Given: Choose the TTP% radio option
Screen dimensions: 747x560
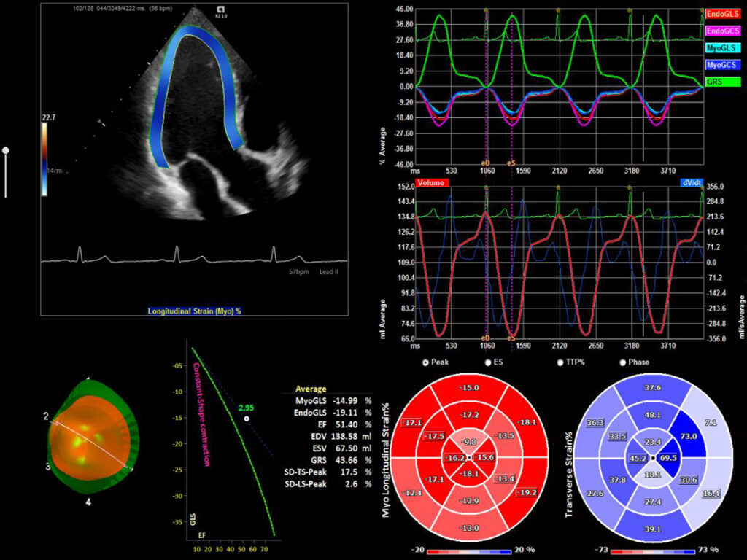Looking at the screenshot, I should click(x=560, y=362).
